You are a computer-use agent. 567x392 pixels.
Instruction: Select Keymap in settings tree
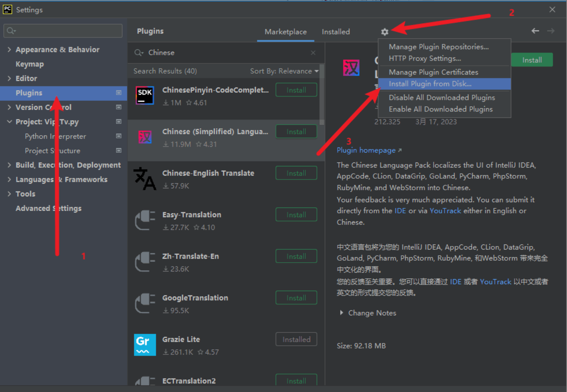30,64
